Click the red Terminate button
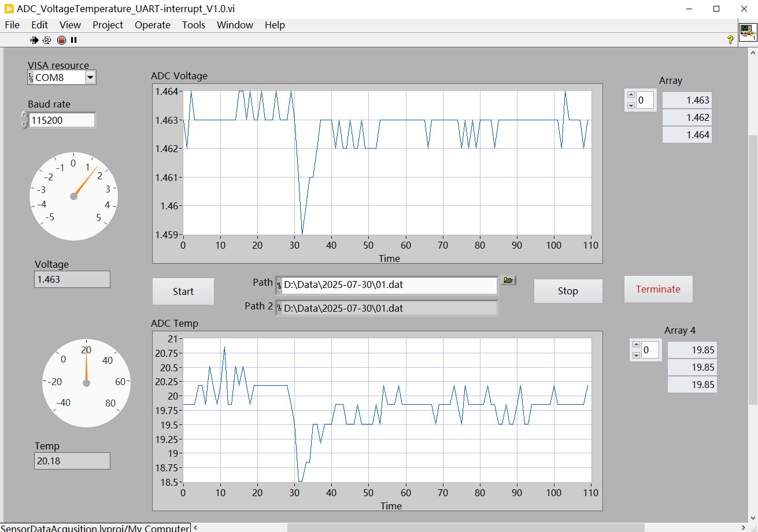The width and height of the screenshot is (758, 532). tap(658, 289)
